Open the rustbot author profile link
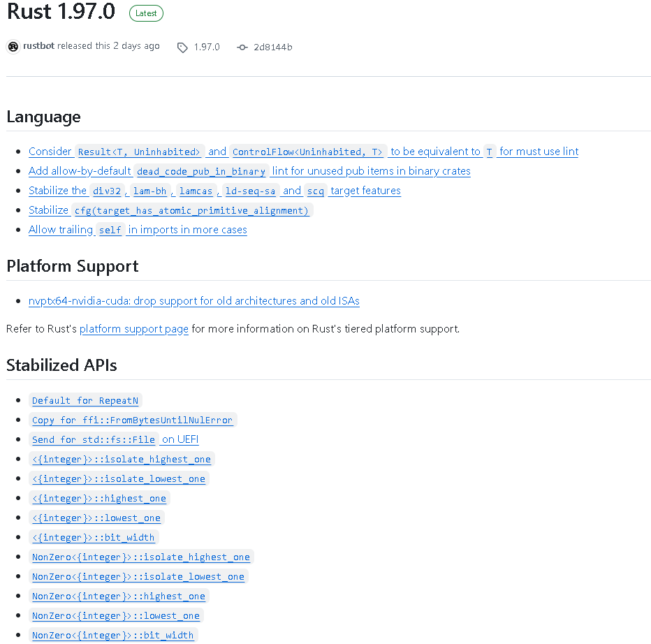Image resolution: width=651 pixels, height=644 pixels. tap(38, 45)
